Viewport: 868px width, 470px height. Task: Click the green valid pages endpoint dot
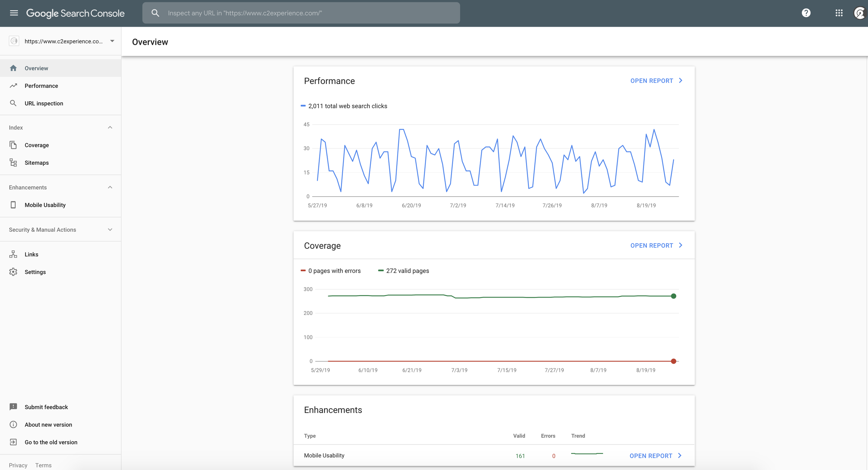(674, 296)
